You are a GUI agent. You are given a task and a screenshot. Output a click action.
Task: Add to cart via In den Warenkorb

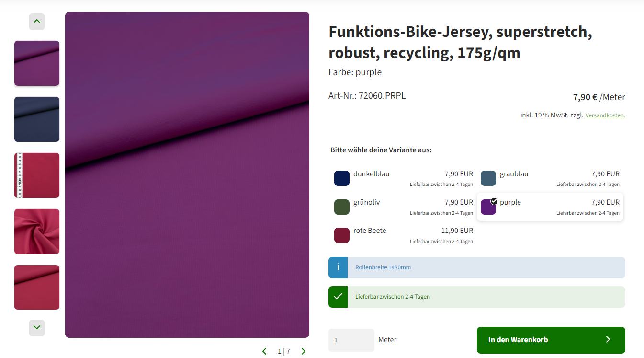click(x=551, y=340)
